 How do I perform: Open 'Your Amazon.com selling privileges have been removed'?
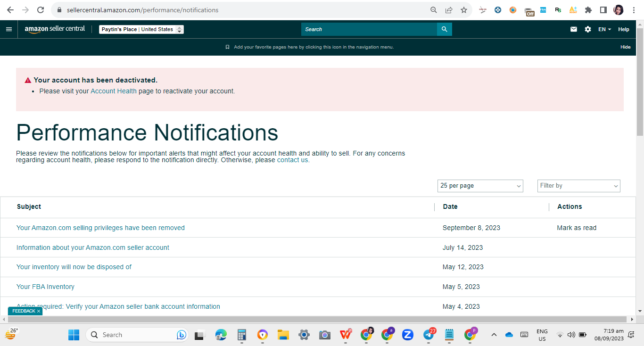[x=100, y=228]
